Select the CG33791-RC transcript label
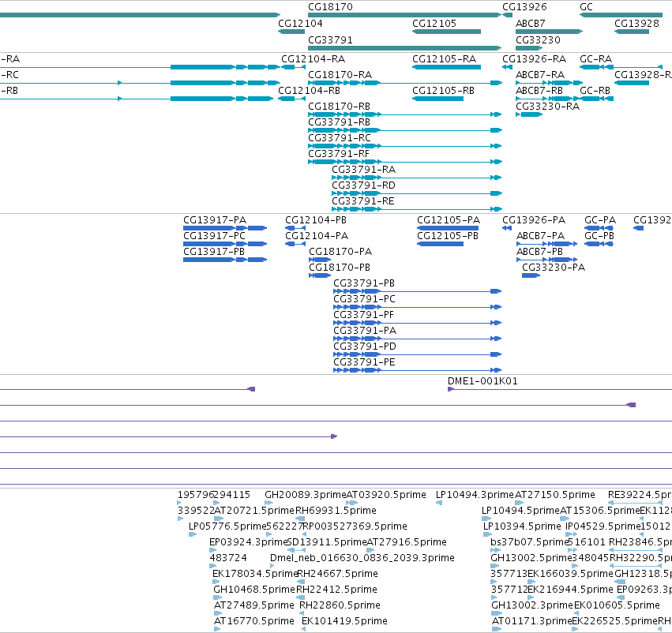The width and height of the screenshot is (672, 633). [340, 138]
